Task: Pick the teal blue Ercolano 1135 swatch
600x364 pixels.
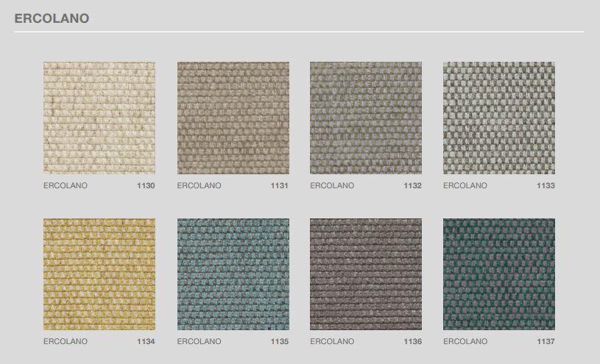Action: [x=233, y=274]
